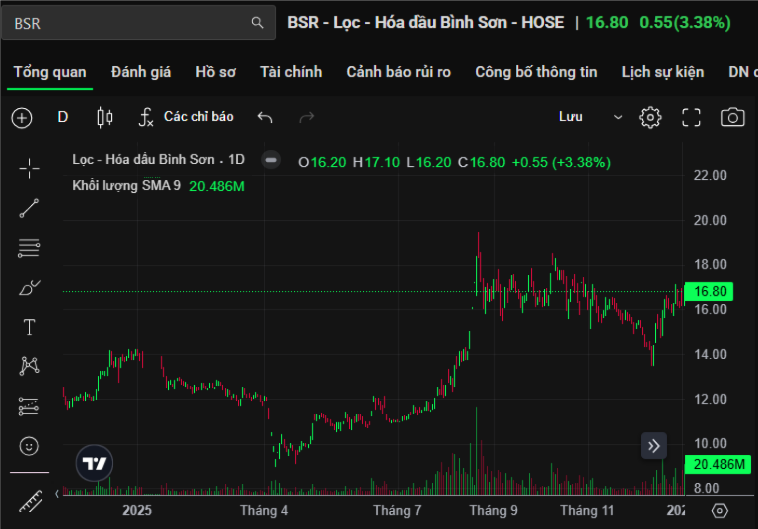This screenshot has height=529, width=758.
Task: Open the chart patterns tool
Action: tap(30, 366)
